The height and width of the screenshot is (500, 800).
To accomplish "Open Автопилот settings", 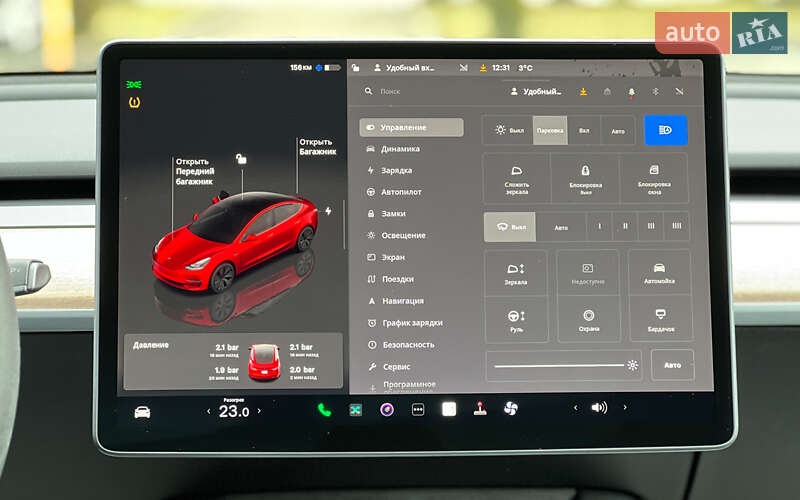I will 394,192.
